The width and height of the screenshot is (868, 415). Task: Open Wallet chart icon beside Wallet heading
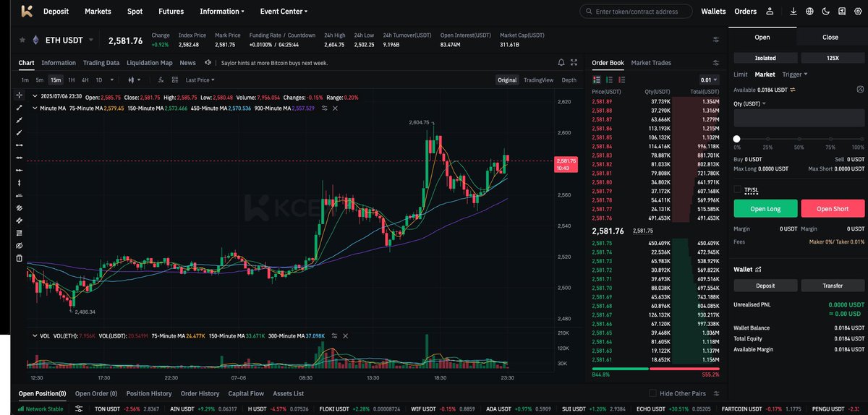pyautogui.click(x=758, y=269)
